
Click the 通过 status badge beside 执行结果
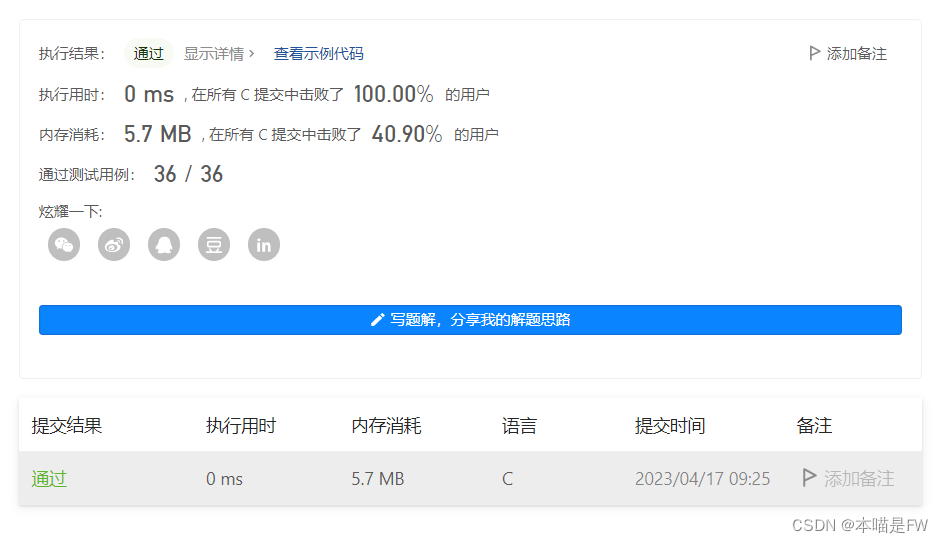click(x=149, y=54)
